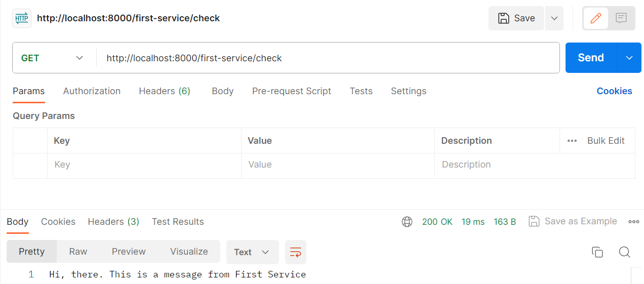Open the three-dot options beside Bulk Edit
Viewport: 644px width, 284px height.
click(x=572, y=141)
